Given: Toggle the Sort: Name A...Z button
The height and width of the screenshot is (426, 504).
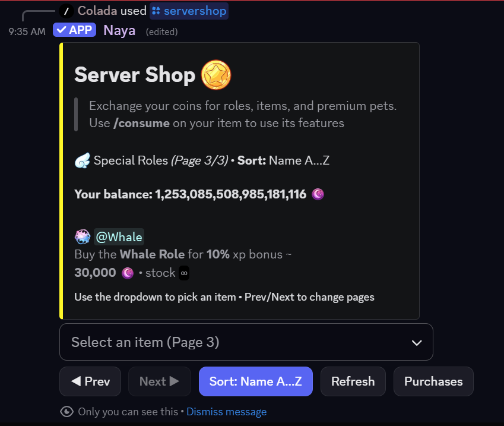Looking at the screenshot, I should coord(255,381).
